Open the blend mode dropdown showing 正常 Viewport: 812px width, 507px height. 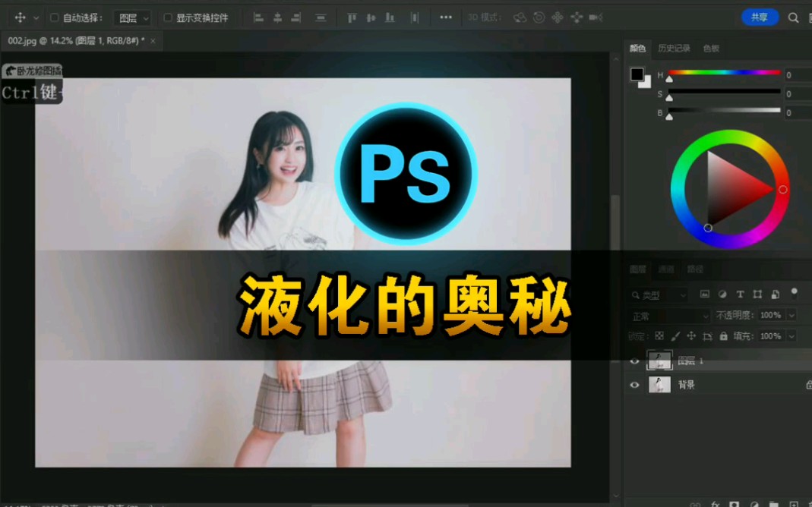(668, 315)
